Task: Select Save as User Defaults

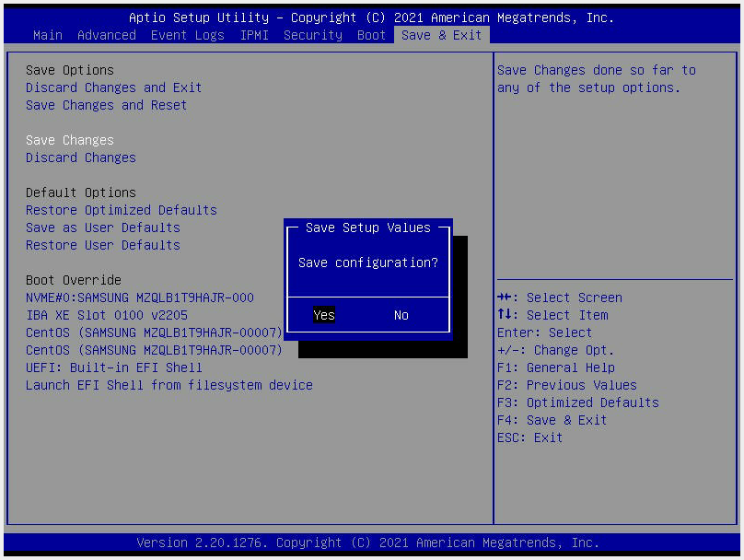Action: coord(103,227)
